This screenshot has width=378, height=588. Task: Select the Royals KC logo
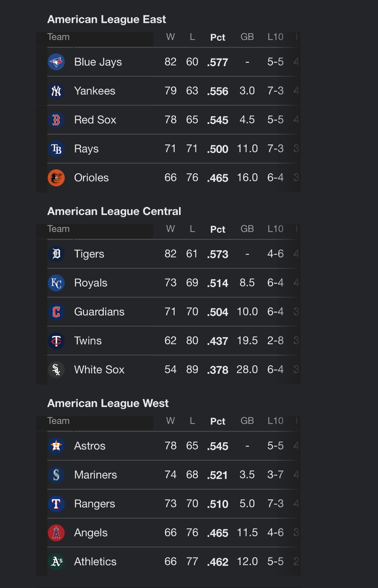point(56,283)
